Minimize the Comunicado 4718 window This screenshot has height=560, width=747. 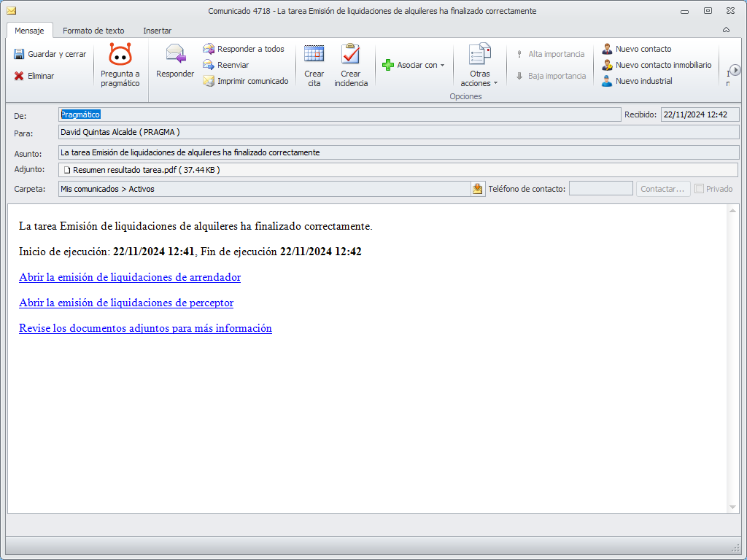(684, 11)
